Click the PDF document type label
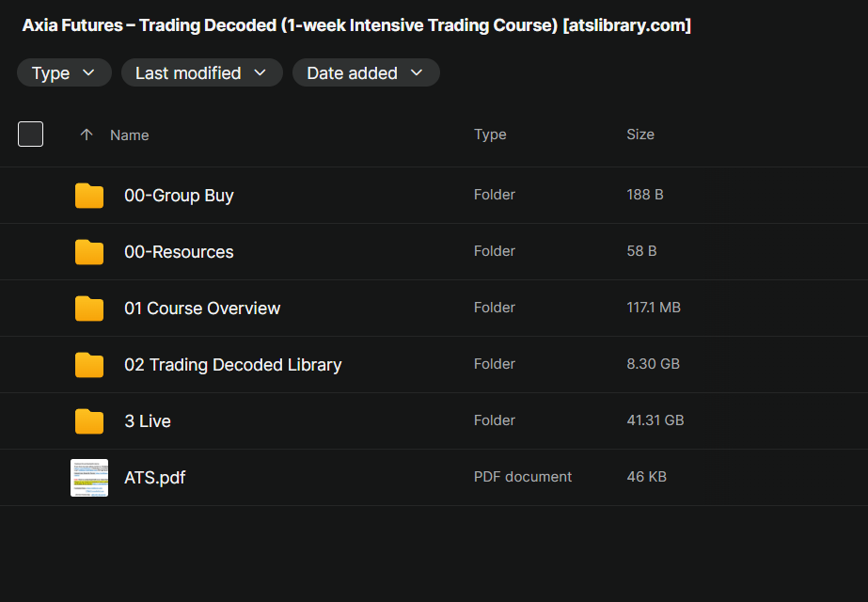Screen dimensions: 868x602 tap(523, 477)
